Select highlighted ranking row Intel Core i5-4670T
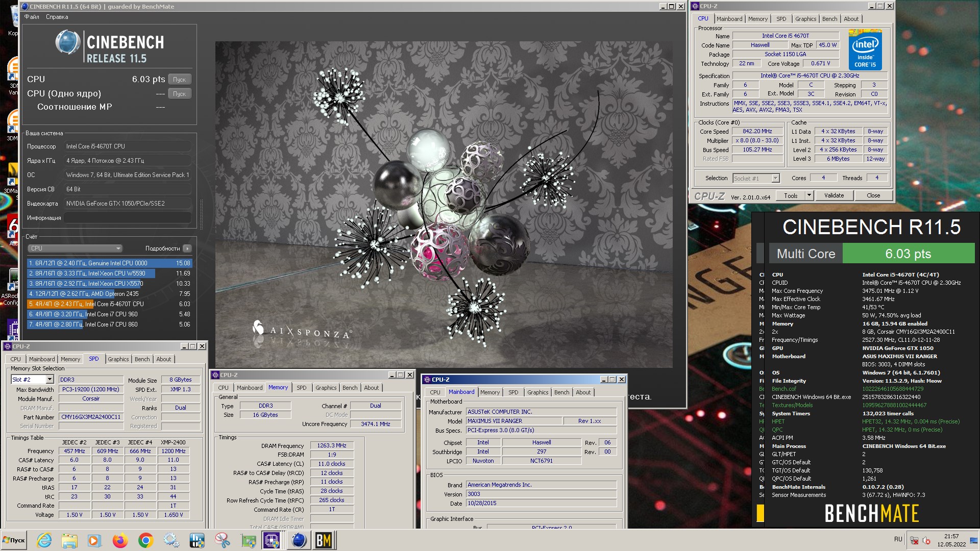This screenshot has height=551, width=980. tap(109, 304)
